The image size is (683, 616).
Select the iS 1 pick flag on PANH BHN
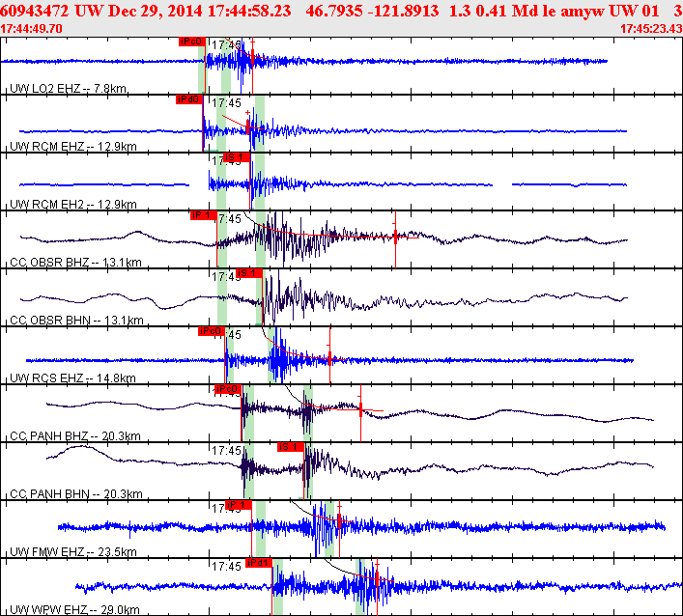click(x=291, y=447)
